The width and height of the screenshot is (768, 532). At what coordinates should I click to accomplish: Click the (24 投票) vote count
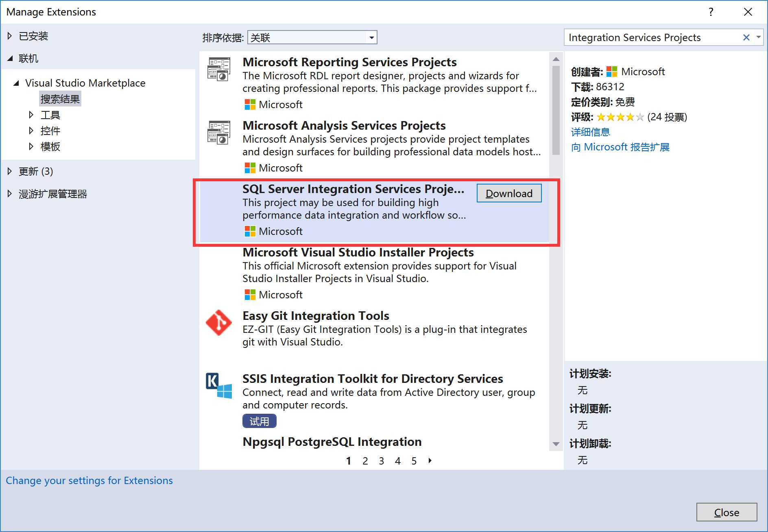pos(667,117)
